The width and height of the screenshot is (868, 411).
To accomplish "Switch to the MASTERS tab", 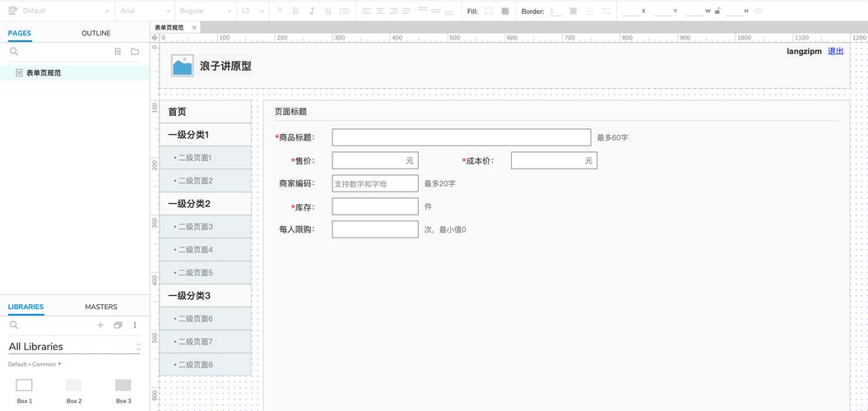I will click(x=101, y=307).
